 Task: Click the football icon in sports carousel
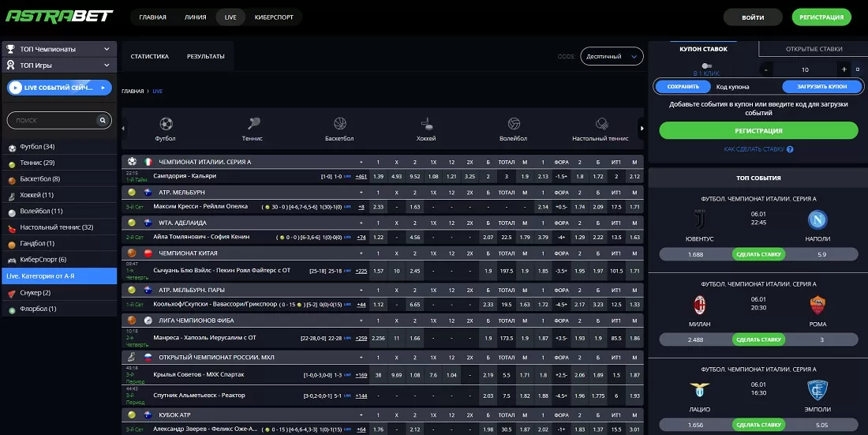pyautogui.click(x=166, y=124)
